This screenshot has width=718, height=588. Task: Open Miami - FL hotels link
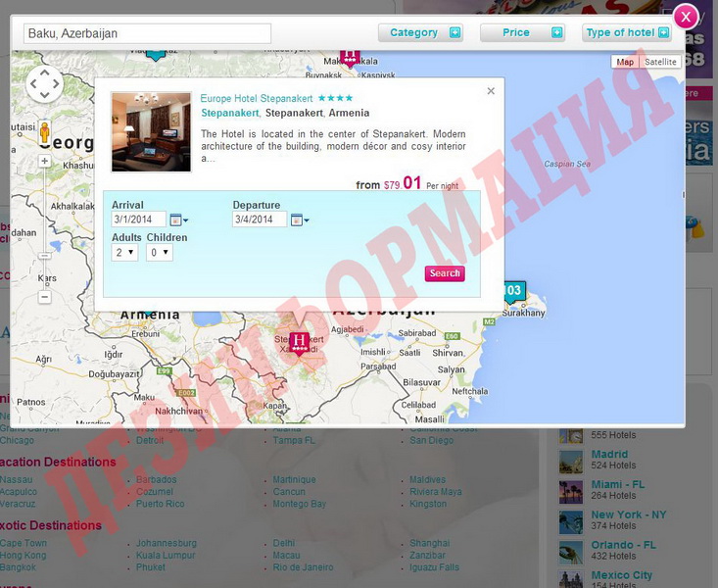click(618, 484)
